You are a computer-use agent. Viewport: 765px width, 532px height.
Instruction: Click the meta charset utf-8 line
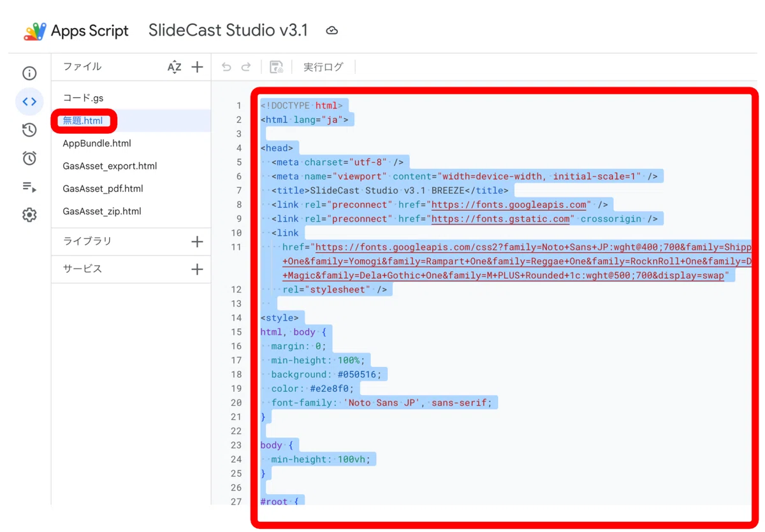pyautogui.click(x=337, y=162)
